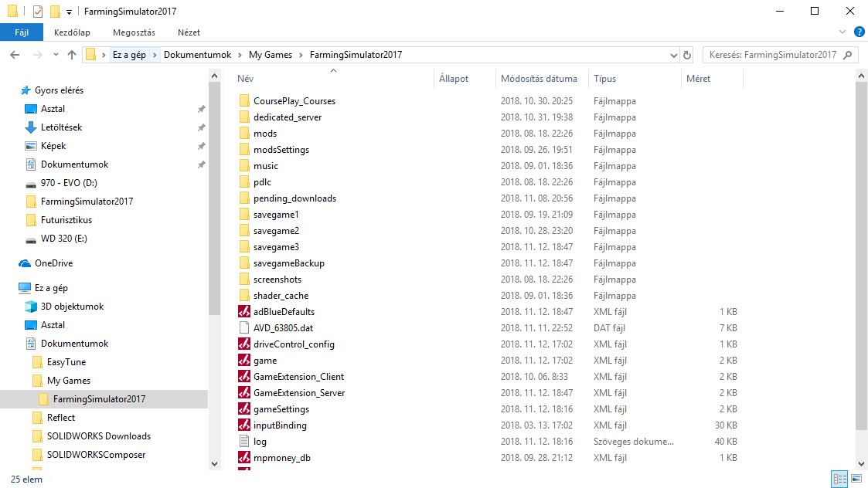868x488 pixels.
Task: Expand the chevron after My Games in path
Action: (x=301, y=55)
